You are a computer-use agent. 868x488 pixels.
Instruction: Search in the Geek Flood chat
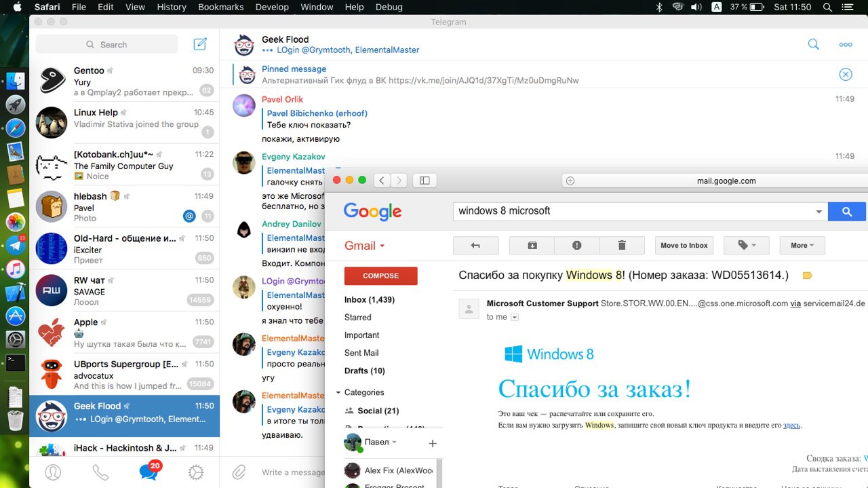[x=814, y=45]
